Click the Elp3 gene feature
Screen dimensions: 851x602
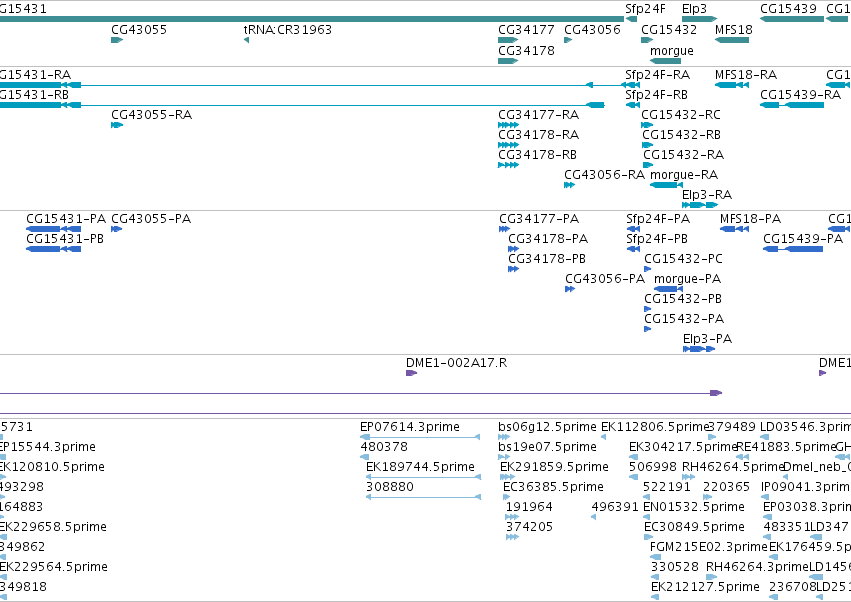coord(699,19)
